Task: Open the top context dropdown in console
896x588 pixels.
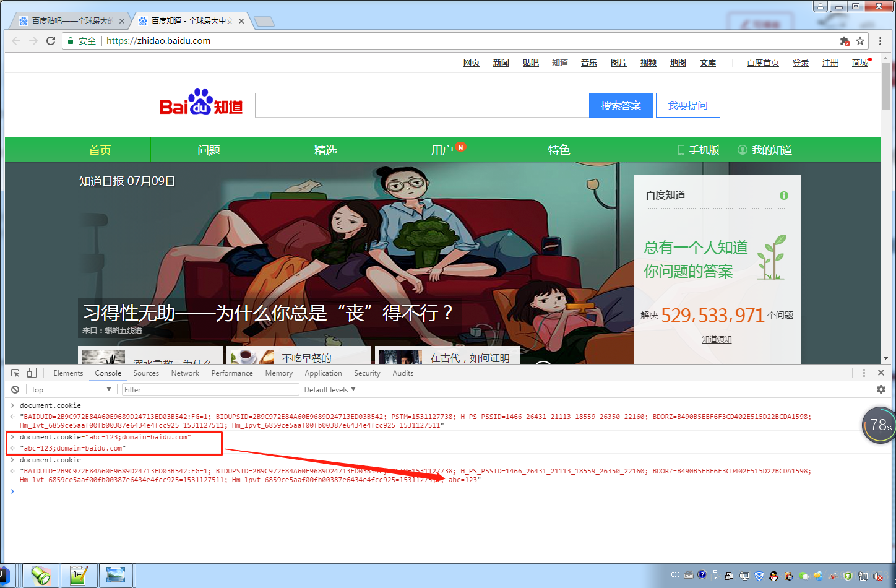Action: 71,389
